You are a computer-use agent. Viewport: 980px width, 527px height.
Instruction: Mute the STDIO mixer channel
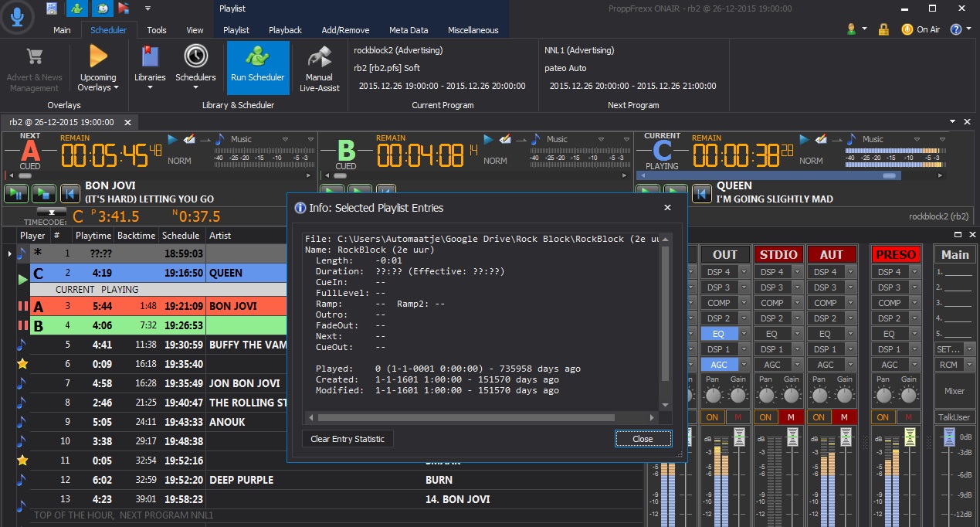pos(790,417)
